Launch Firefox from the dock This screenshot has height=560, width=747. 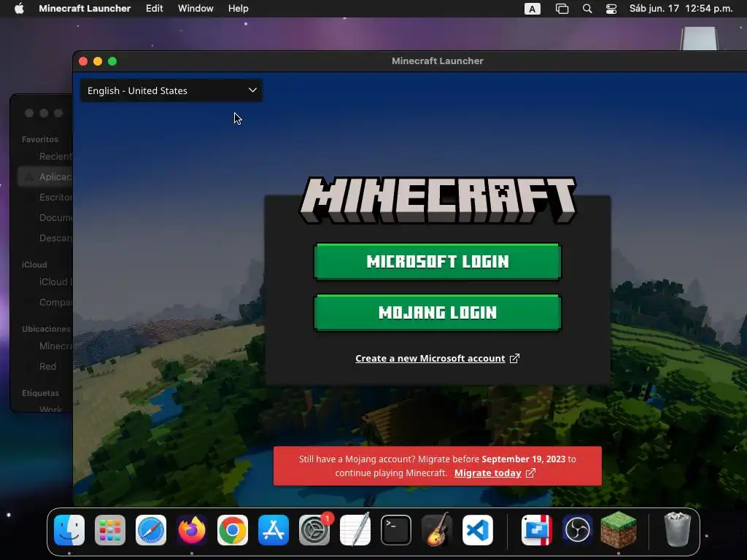tap(192, 530)
